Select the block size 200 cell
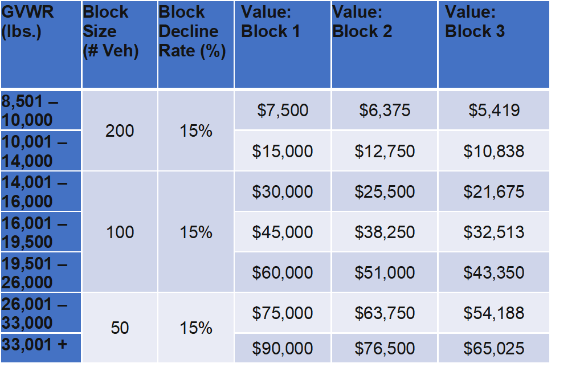This screenshot has height=392, width=584. click(120, 131)
